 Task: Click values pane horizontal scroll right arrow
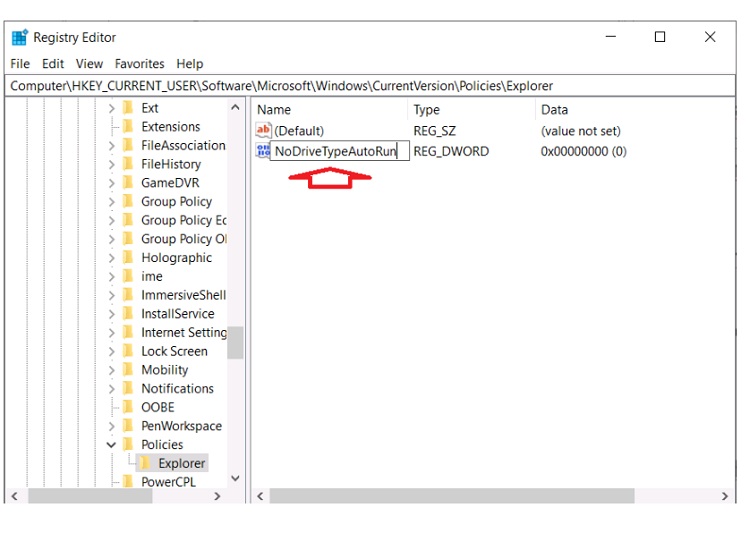tap(725, 496)
